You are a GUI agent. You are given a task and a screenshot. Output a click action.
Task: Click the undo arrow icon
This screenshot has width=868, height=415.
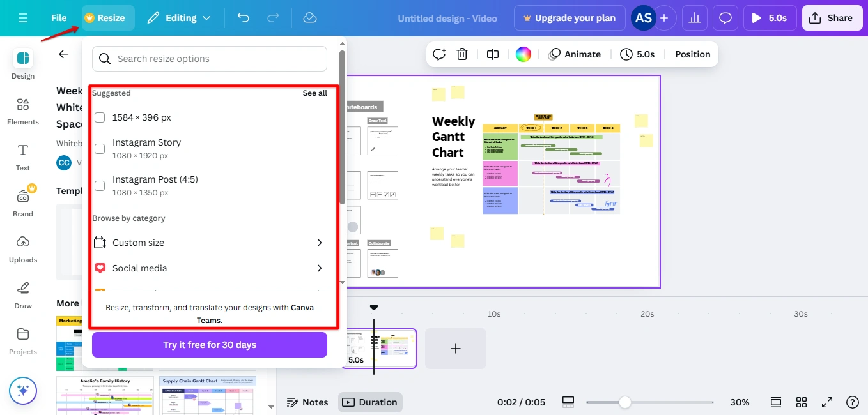pos(244,18)
